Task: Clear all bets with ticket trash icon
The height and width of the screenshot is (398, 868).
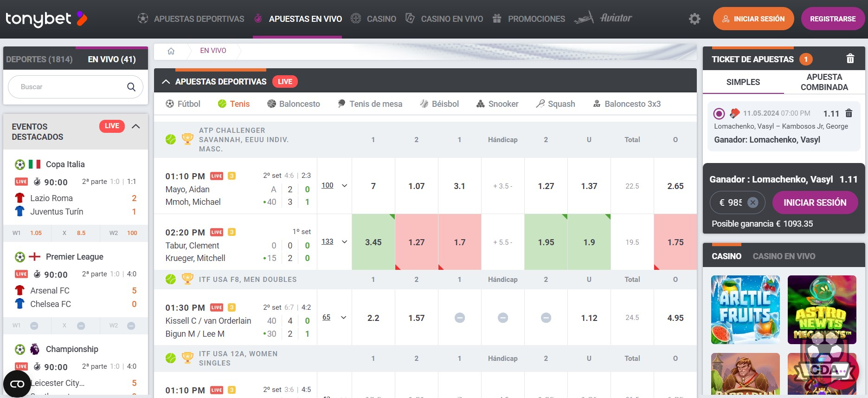Action: pyautogui.click(x=850, y=59)
